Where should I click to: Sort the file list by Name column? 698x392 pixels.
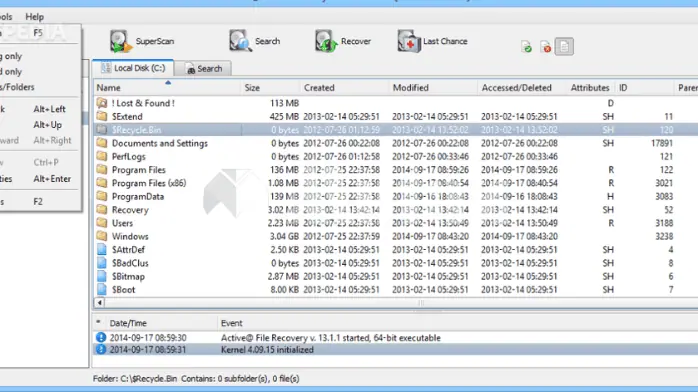tap(167, 88)
